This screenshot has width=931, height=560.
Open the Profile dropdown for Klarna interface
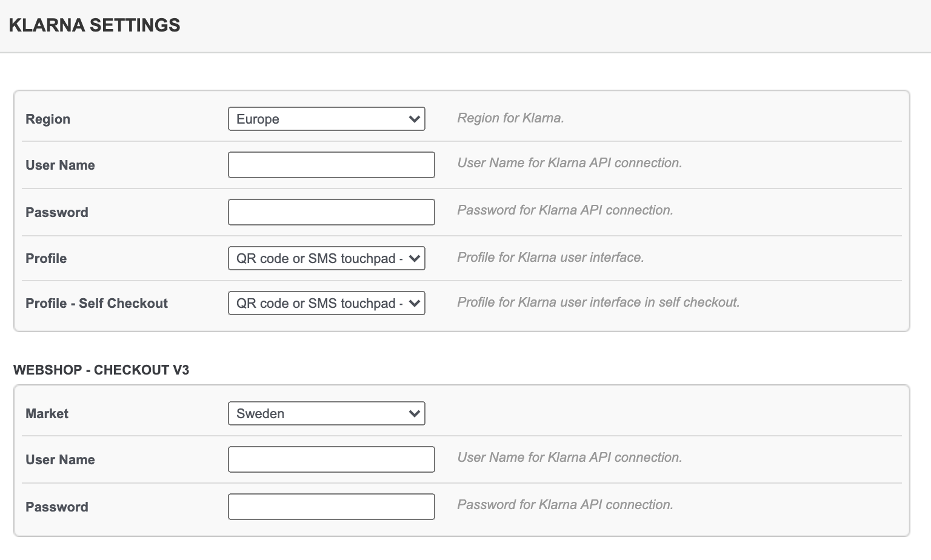[327, 258]
